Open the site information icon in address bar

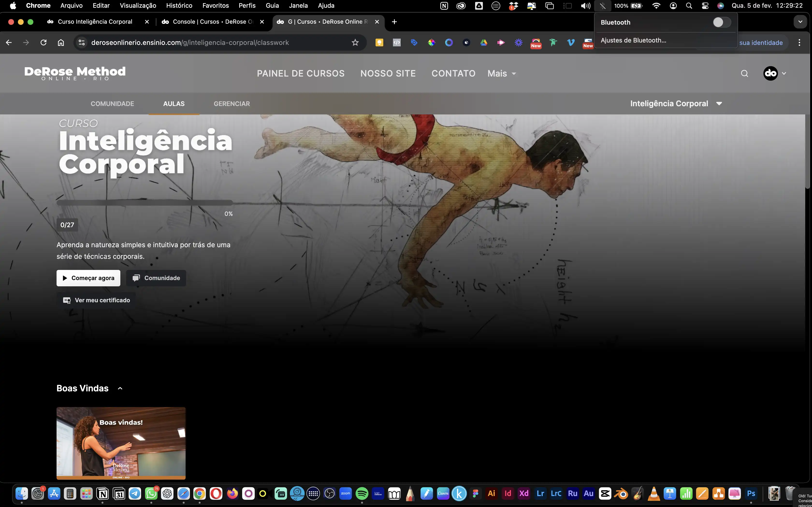81,42
